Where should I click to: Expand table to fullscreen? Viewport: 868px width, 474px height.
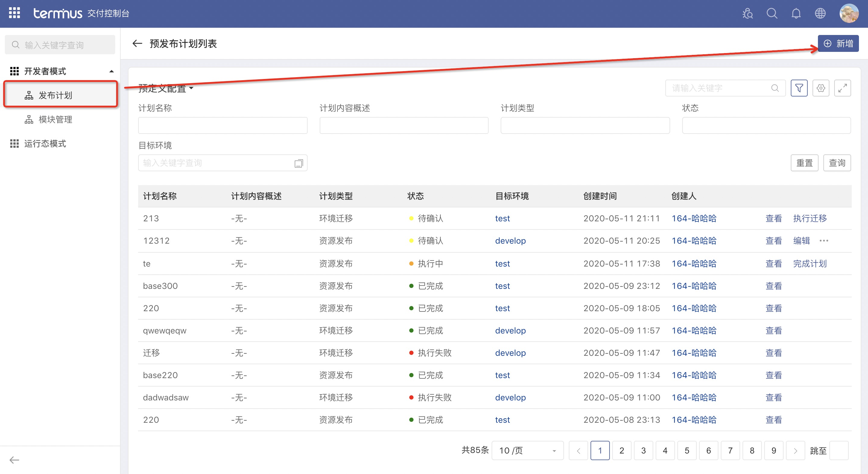click(842, 88)
